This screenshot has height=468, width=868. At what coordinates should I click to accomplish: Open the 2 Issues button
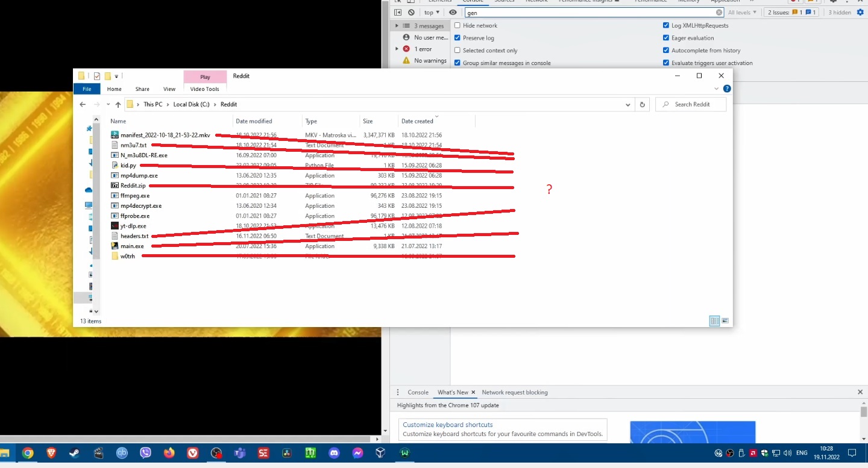(792, 12)
